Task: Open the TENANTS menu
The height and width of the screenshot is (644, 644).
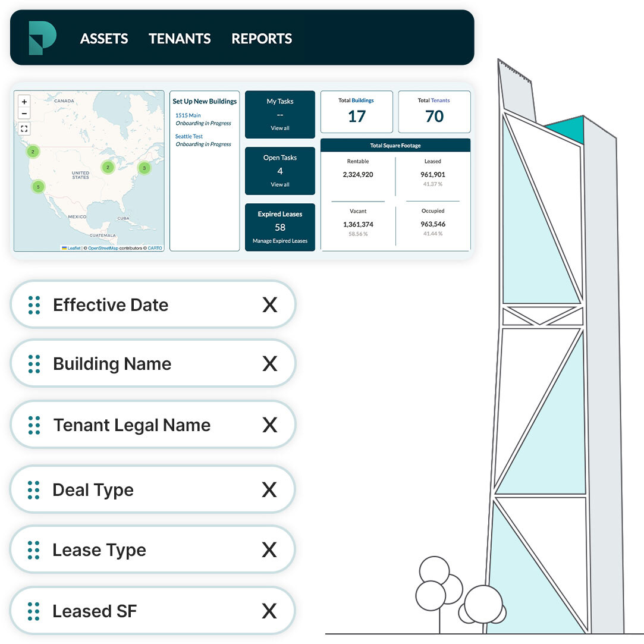Action: (x=180, y=39)
